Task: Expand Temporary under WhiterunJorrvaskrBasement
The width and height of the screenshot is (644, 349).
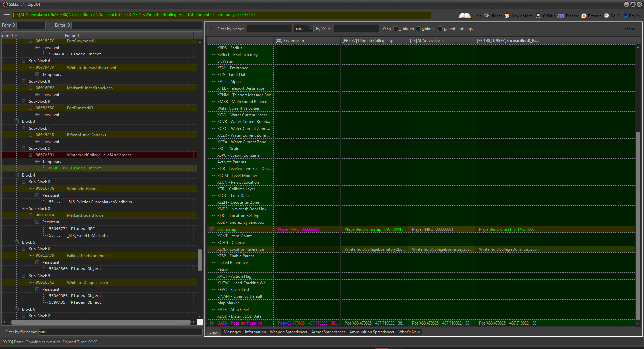Action: tap(37, 74)
